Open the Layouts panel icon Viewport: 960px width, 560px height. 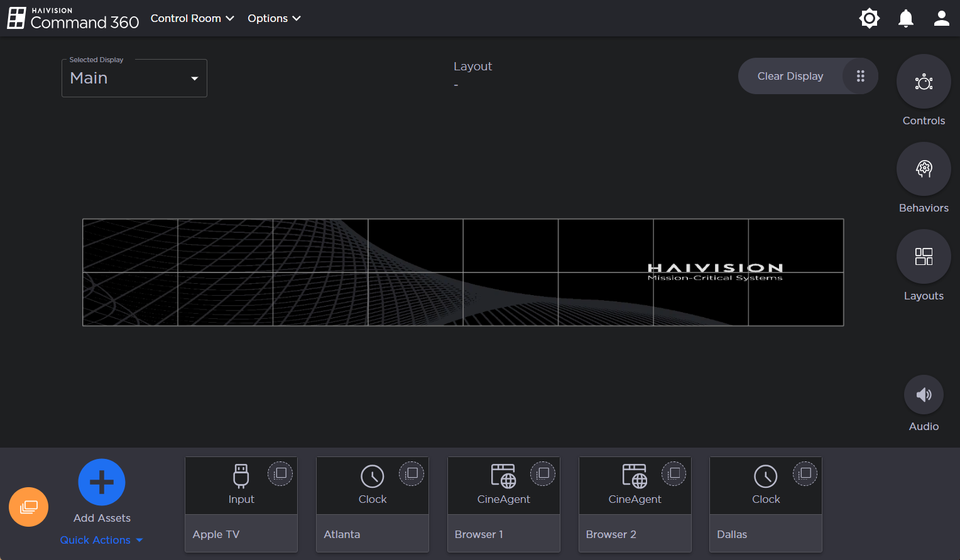coord(924,257)
